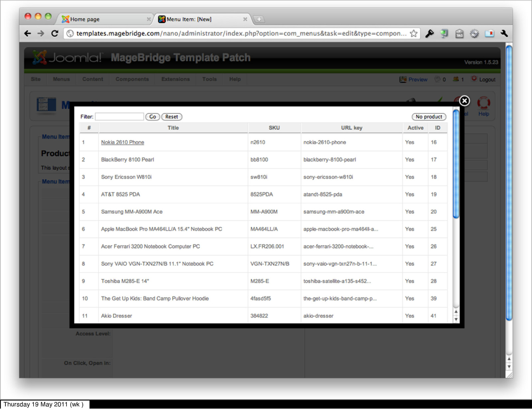Click the browser page scrollbar thumb
The height and width of the screenshot is (410, 532).
[509, 183]
